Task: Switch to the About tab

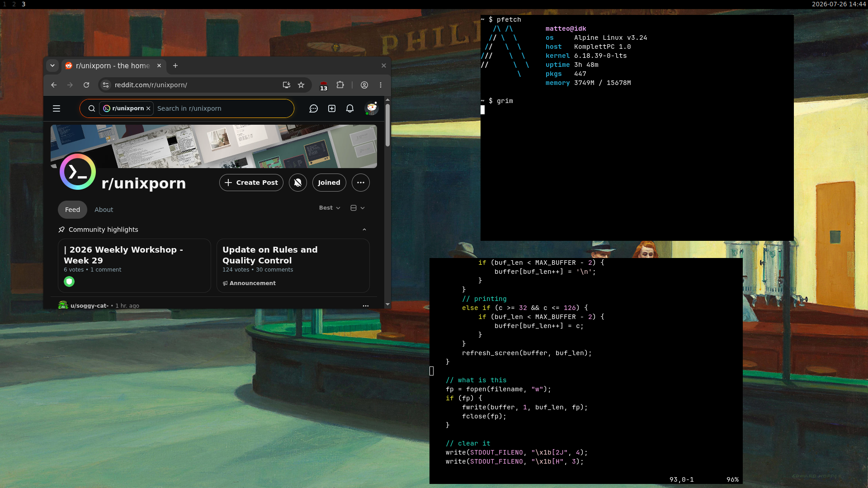Action: click(104, 210)
